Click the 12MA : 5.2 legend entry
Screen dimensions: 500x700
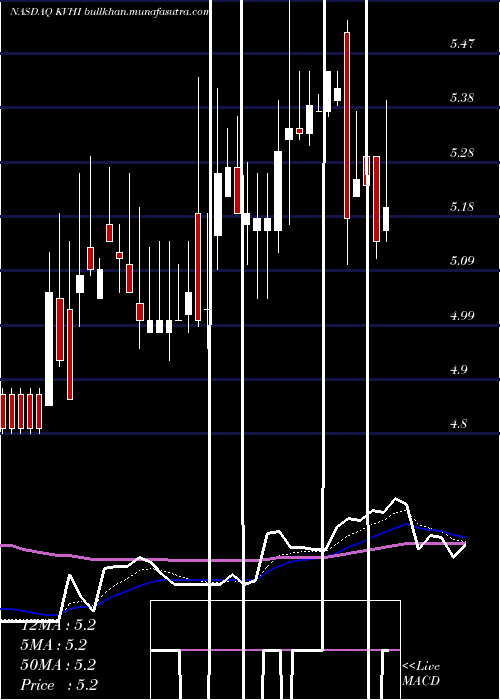click(x=58, y=625)
